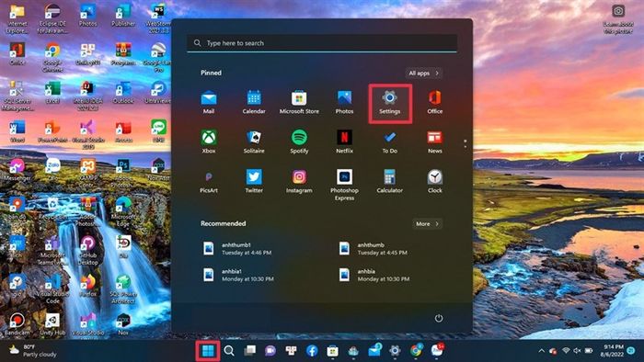Screen dimensions: 644x362
Task: Click the battery tray icon
Action: (x=589, y=351)
